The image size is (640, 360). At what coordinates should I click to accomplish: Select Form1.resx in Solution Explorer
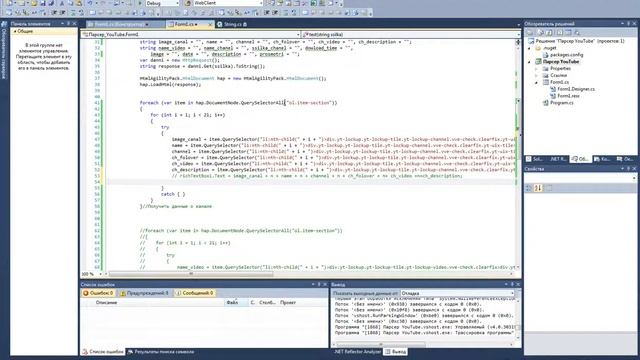pyautogui.click(x=569, y=96)
